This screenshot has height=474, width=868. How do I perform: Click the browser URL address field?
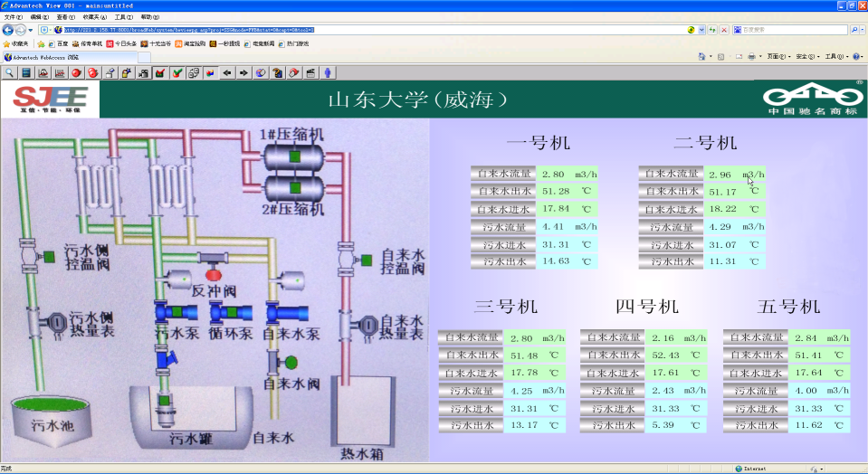pos(362,30)
